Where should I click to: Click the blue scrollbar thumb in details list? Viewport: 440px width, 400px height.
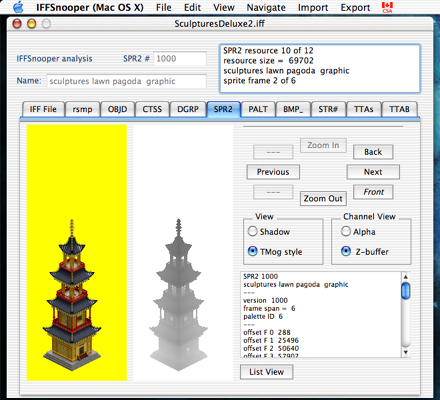tap(406, 290)
